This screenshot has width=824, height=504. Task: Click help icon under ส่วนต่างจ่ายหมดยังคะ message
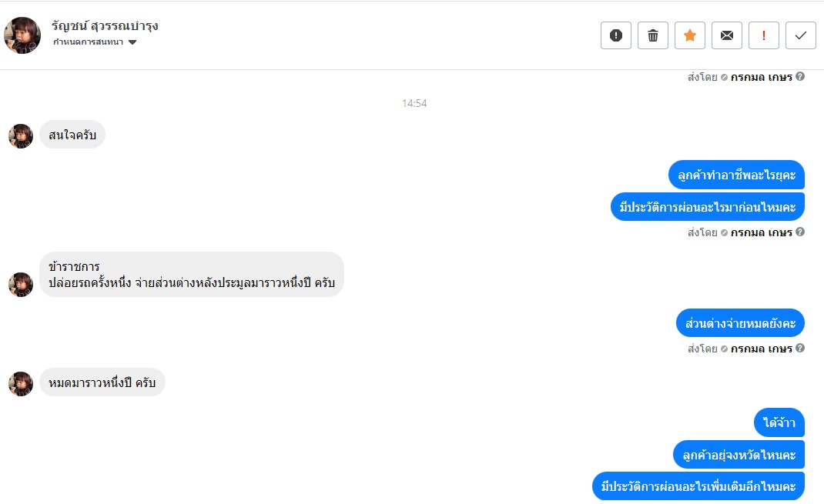point(800,348)
